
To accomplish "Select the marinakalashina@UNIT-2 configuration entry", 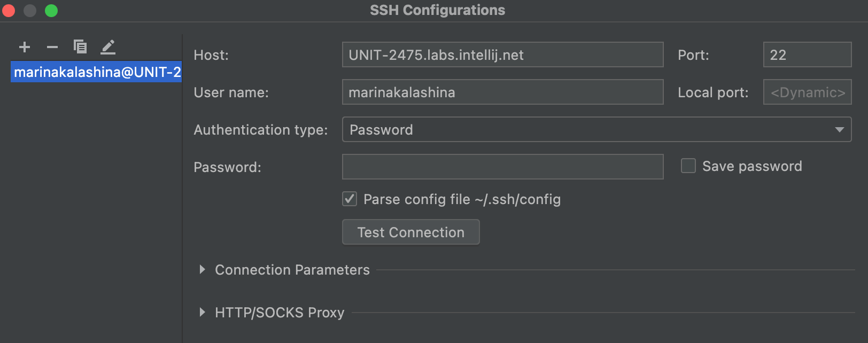I will pyautogui.click(x=96, y=72).
